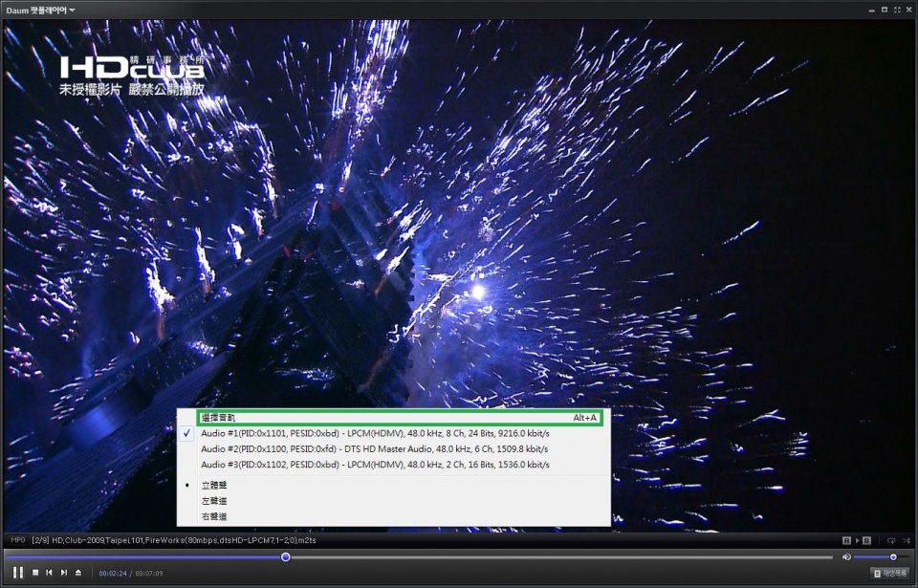Open the playlist panel button (재생목록)
918x588 pixels.
[890, 573]
